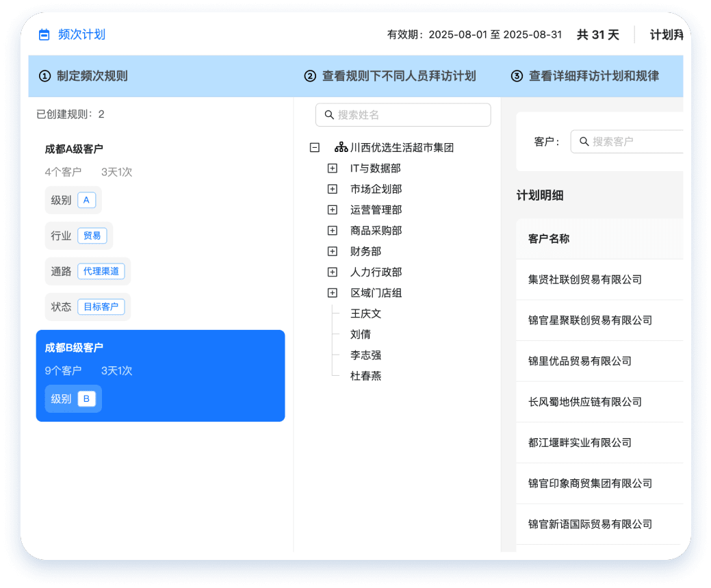Click the ② step circle icon
This screenshot has height=588, width=711.
tap(310, 77)
